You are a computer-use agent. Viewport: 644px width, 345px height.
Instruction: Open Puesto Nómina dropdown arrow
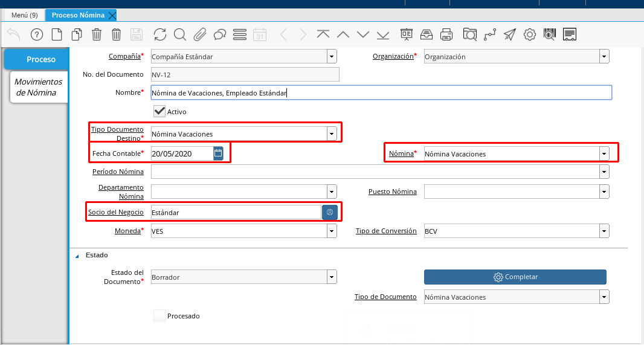click(x=604, y=192)
